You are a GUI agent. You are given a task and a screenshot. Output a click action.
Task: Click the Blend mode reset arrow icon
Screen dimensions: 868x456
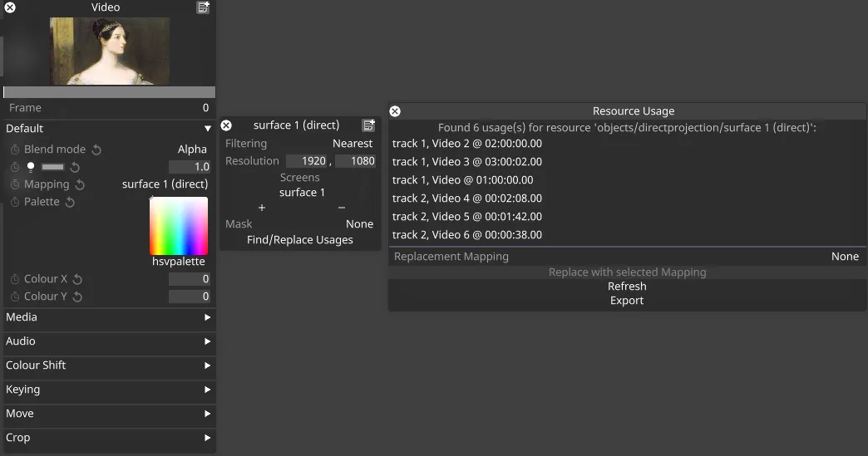pos(96,150)
